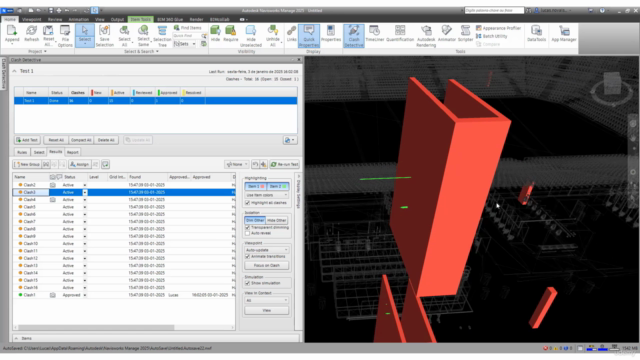The image size is (640, 360).
Task: Open the Scripter tool
Action: click(x=465, y=33)
